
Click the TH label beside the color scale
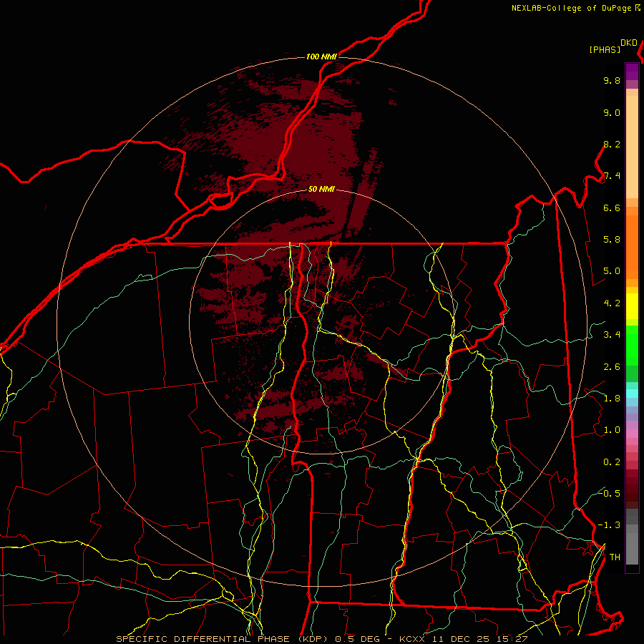click(615, 557)
